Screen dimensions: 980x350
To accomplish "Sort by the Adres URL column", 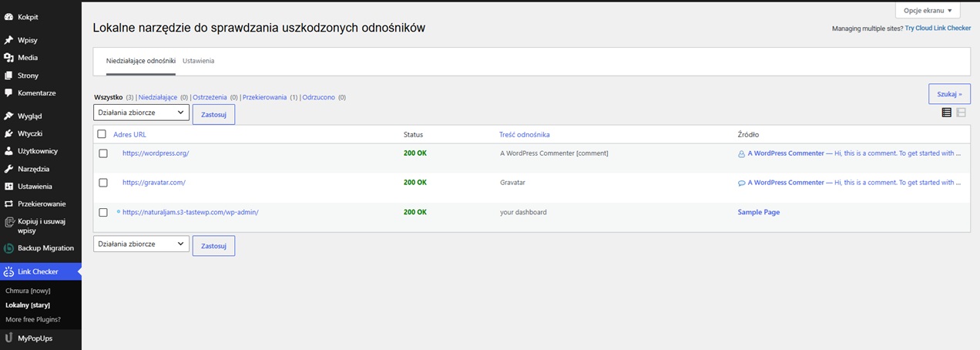I will [x=129, y=134].
